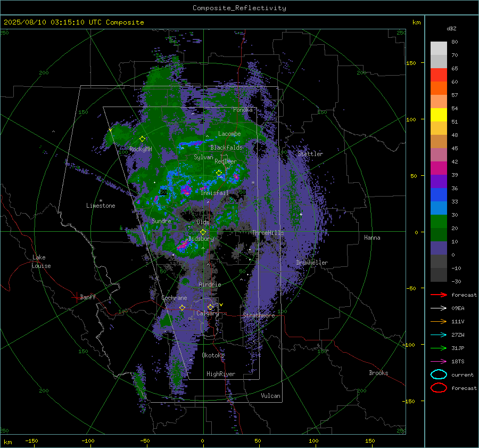Click the Sylvan label on the map
The width and height of the screenshot is (479, 448).
point(203,157)
